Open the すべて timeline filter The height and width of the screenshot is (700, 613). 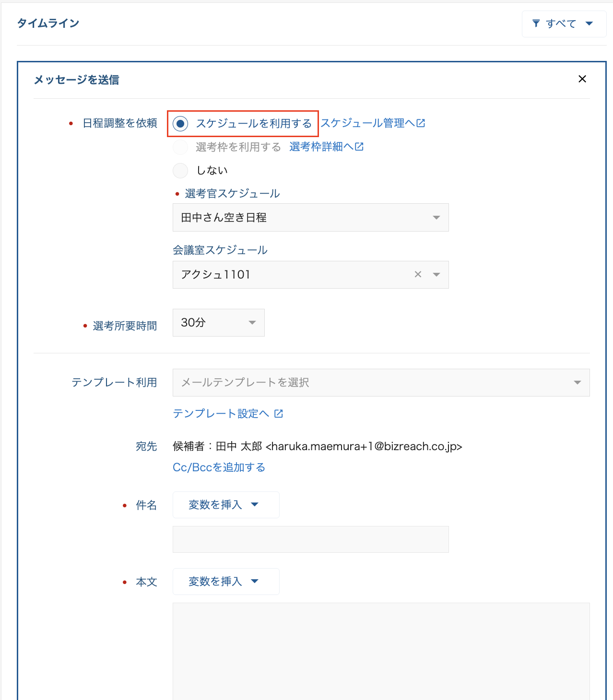tap(564, 24)
